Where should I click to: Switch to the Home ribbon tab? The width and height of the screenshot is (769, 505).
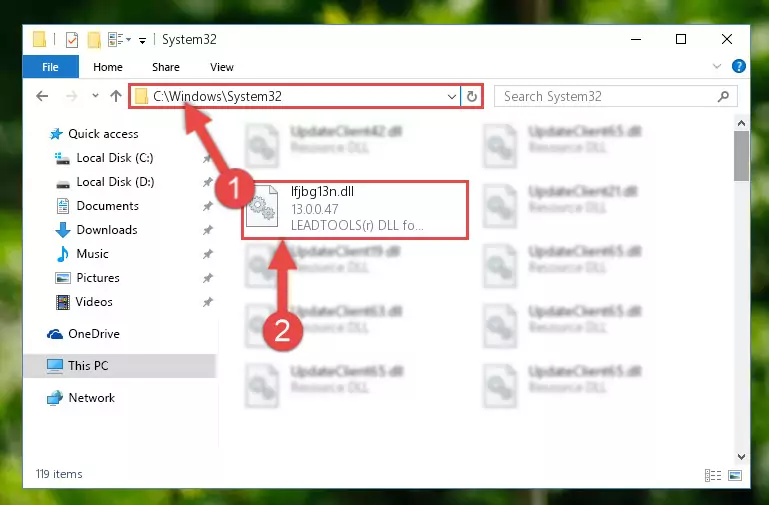click(108, 67)
